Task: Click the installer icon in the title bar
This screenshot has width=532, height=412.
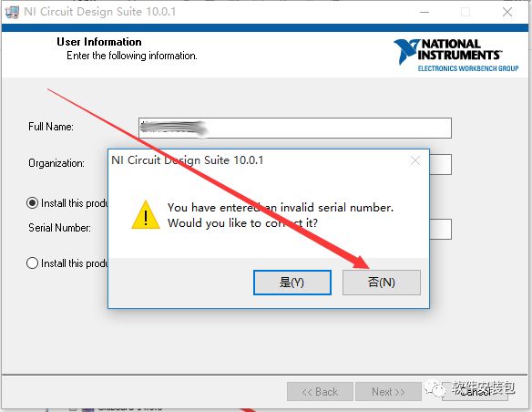Action: [x=13, y=12]
